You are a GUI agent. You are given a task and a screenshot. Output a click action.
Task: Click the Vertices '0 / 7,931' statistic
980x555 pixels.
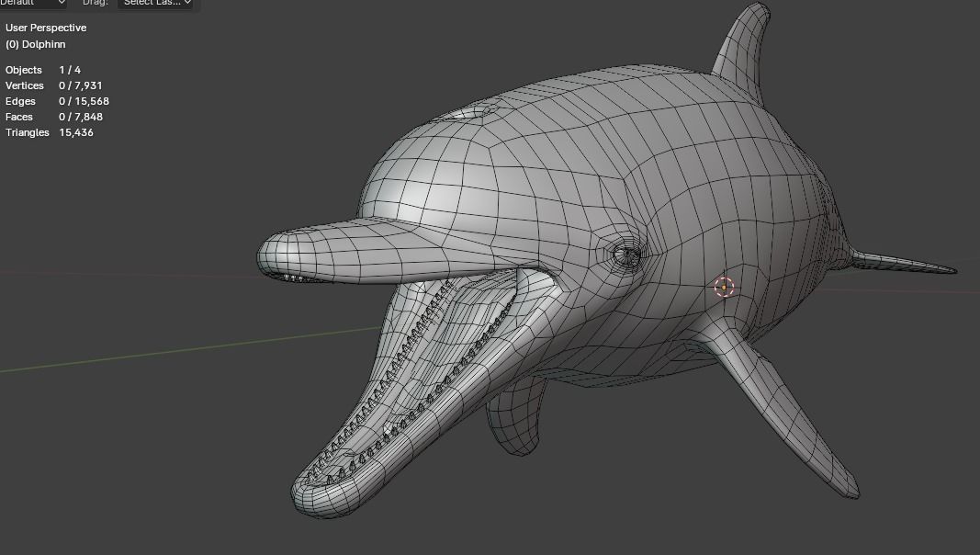(x=81, y=85)
